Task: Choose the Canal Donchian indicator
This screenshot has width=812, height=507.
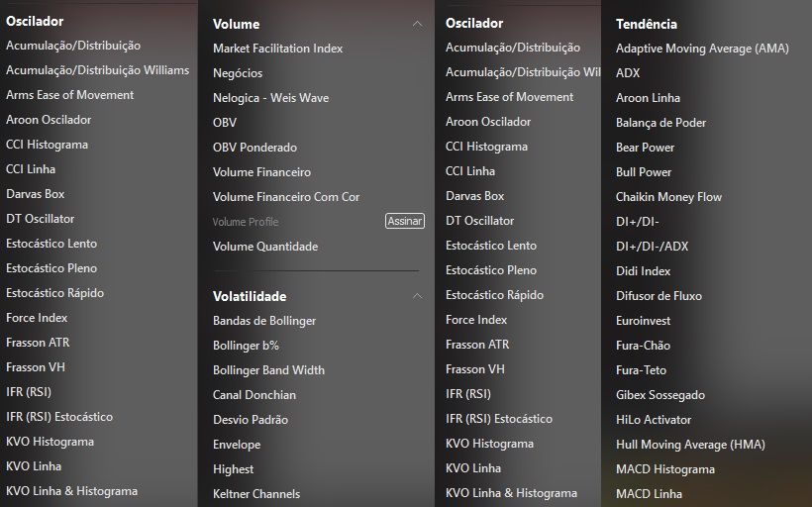Action: 254,395
